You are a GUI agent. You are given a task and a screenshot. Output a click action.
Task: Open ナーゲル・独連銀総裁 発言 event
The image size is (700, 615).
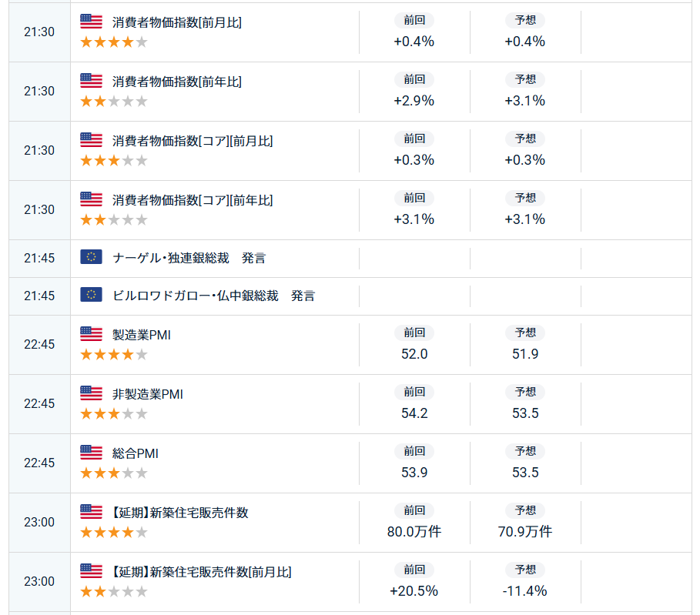189,258
